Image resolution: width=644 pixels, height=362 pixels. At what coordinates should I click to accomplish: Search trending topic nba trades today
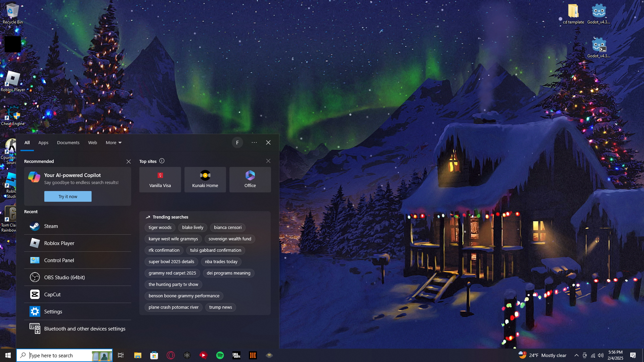pos(221,262)
